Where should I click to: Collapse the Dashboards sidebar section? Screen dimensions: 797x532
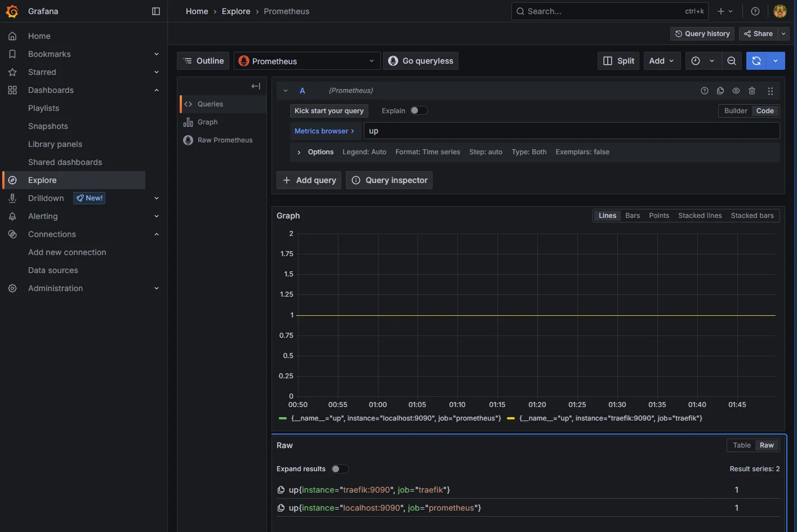(157, 90)
